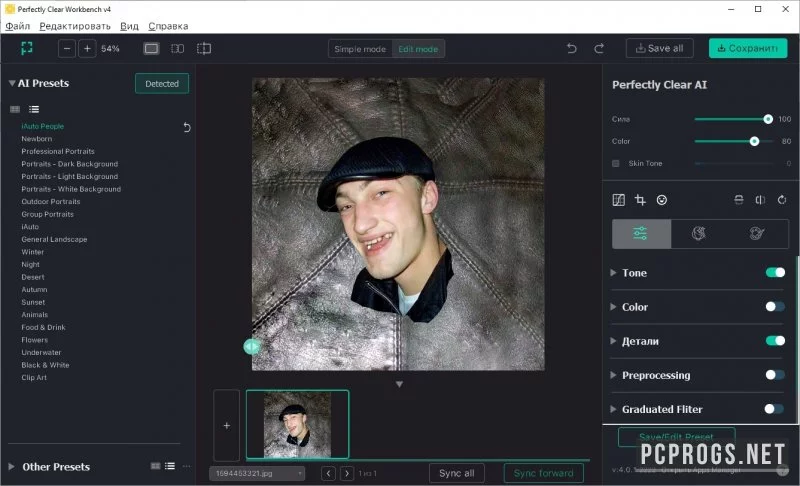Switch to Edit mode
The width and height of the screenshot is (800, 486).
tap(418, 49)
